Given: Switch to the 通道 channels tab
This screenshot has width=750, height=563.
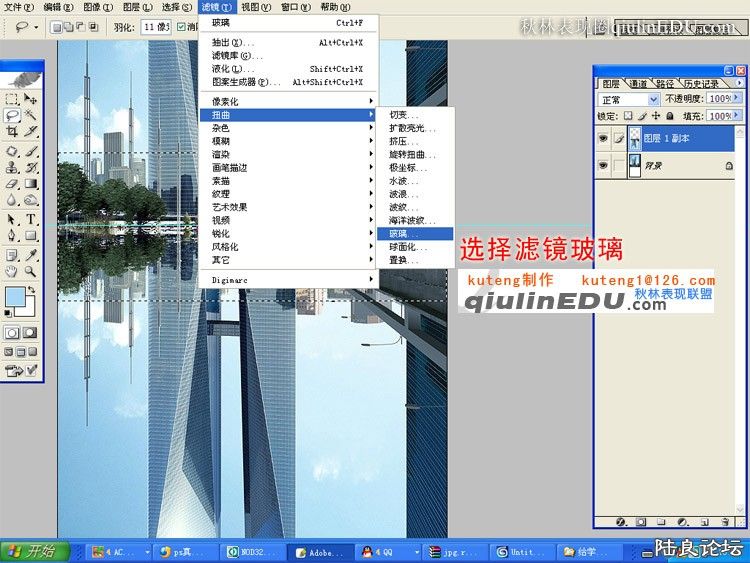Looking at the screenshot, I should coord(638,84).
